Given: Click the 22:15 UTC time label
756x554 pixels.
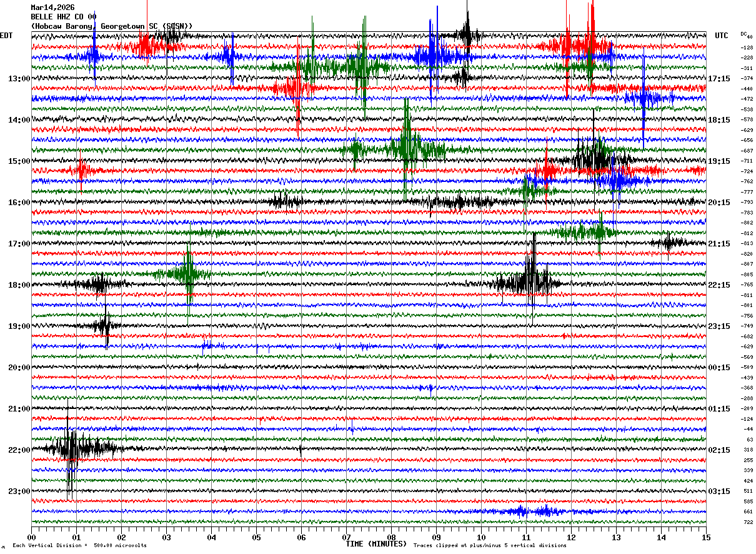Looking at the screenshot, I should pos(719,285).
